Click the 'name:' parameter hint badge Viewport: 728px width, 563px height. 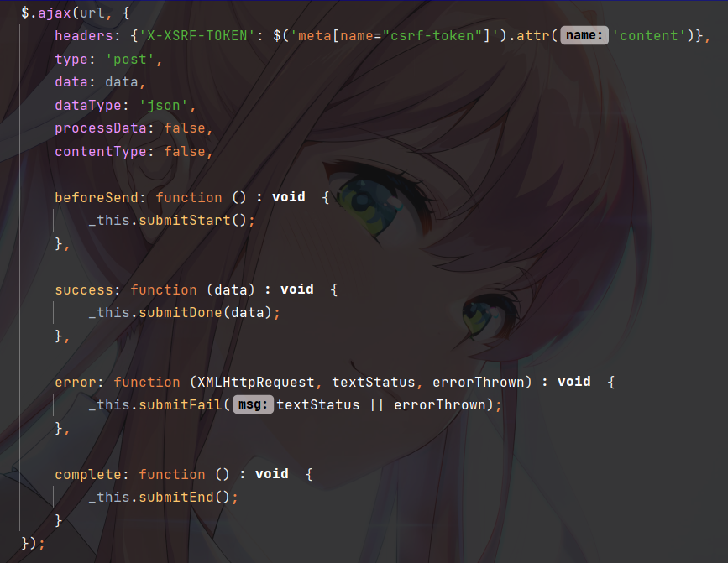pos(584,36)
